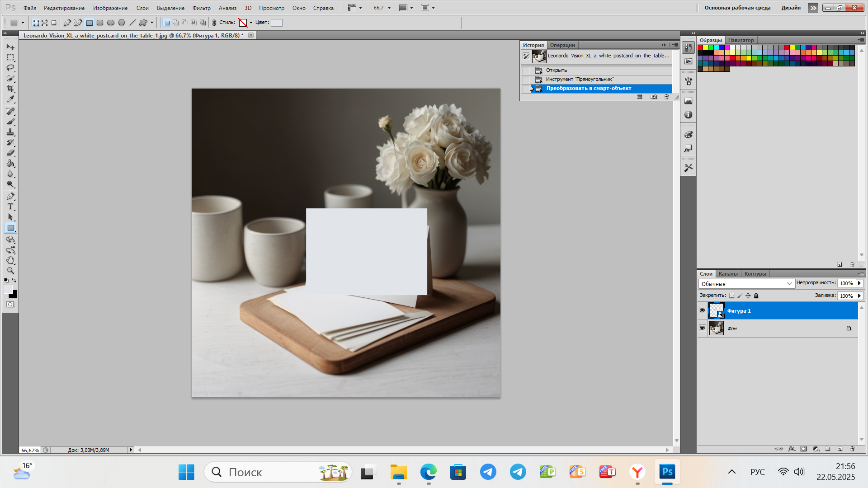Select the Eyedropper tool
The height and width of the screenshot is (488, 868).
[10, 99]
